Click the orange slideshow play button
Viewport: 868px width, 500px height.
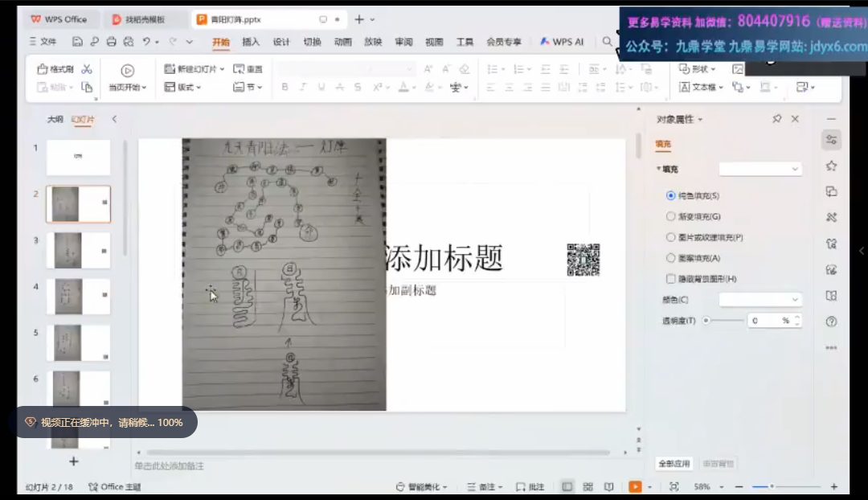point(635,487)
